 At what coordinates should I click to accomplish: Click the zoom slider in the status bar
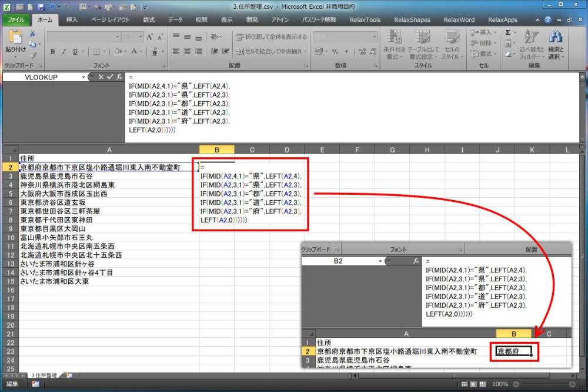click(544, 384)
